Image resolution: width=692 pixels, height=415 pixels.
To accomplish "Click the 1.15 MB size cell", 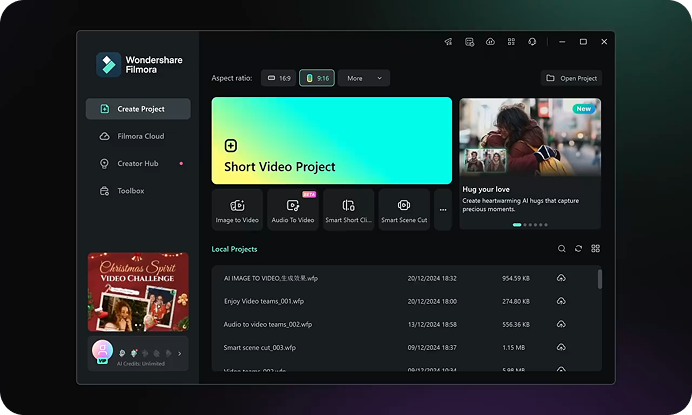I will pos(514,347).
